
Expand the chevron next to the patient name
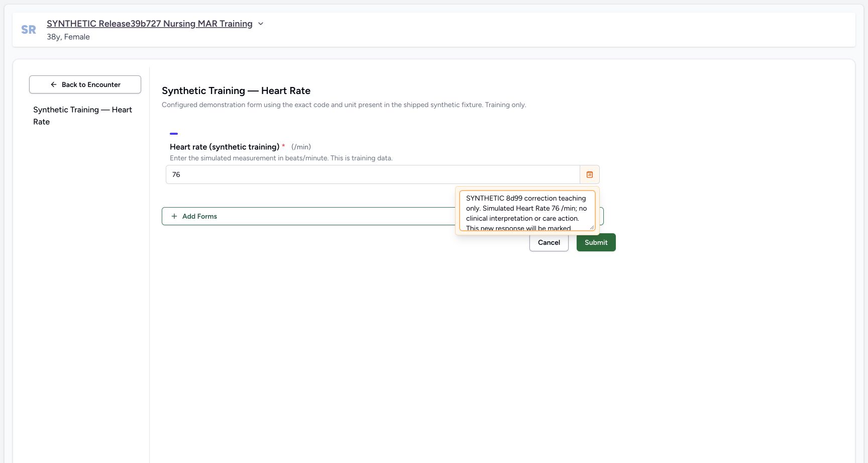[x=261, y=24]
